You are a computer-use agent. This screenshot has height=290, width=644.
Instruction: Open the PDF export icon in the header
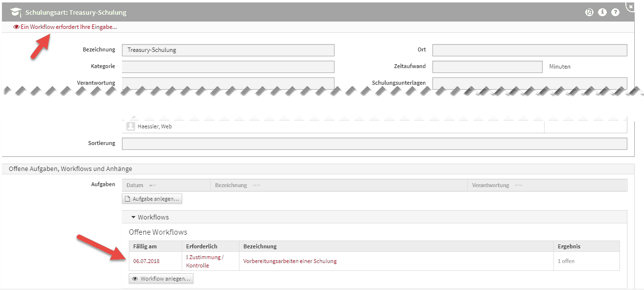click(590, 12)
